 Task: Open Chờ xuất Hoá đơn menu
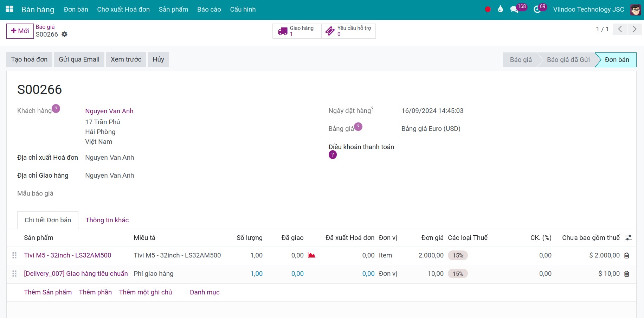click(123, 9)
